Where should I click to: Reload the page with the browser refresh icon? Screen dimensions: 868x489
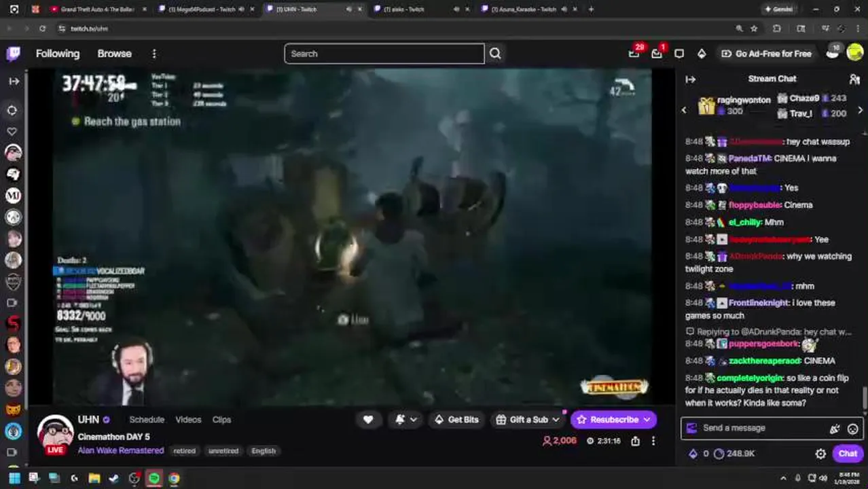click(42, 29)
